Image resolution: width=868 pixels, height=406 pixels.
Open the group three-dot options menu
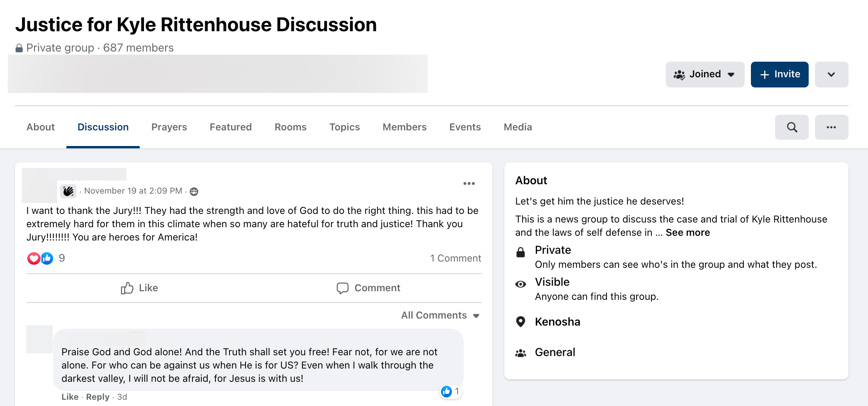point(831,127)
